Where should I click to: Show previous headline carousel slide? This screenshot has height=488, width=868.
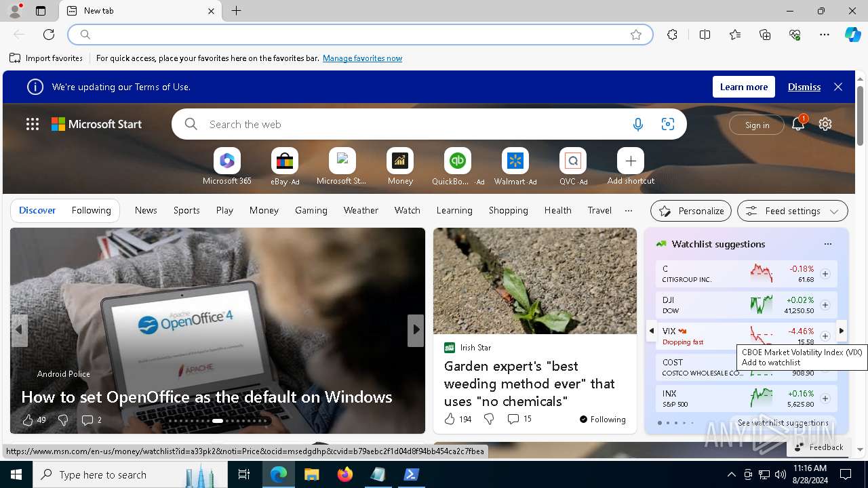(x=19, y=330)
